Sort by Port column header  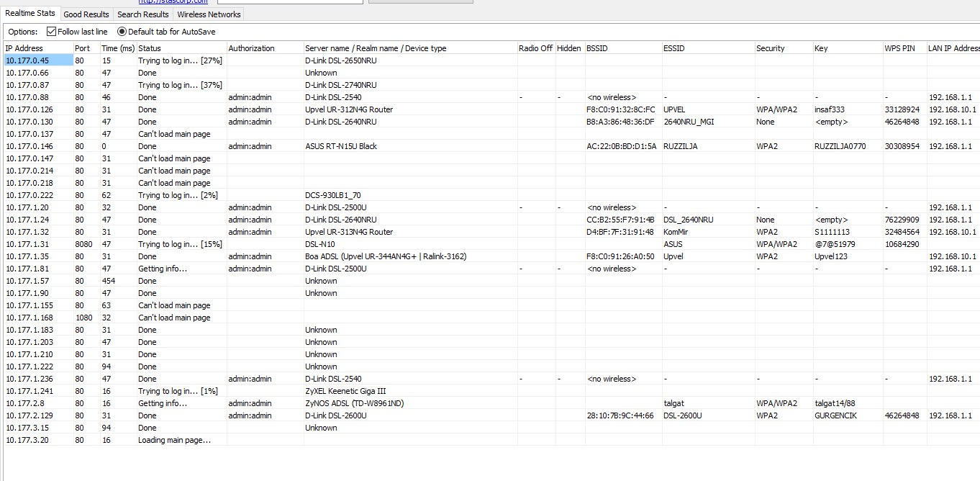point(86,48)
